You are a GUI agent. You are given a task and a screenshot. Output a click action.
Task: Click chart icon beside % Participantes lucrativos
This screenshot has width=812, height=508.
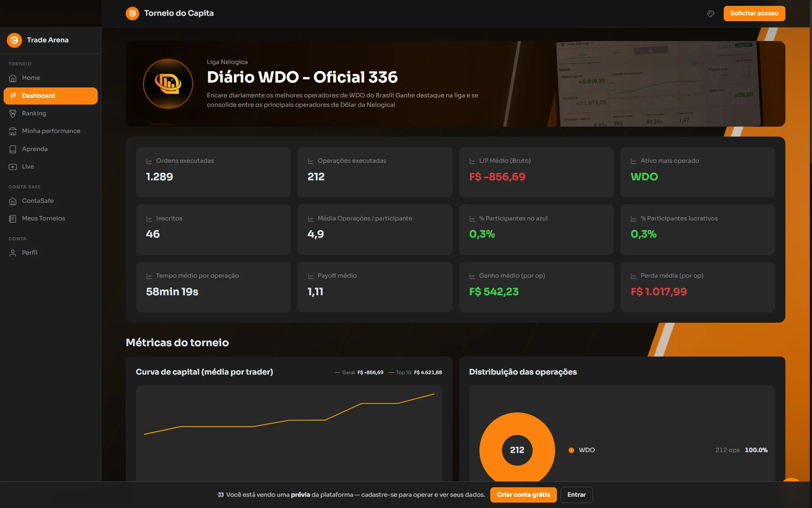coord(634,219)
